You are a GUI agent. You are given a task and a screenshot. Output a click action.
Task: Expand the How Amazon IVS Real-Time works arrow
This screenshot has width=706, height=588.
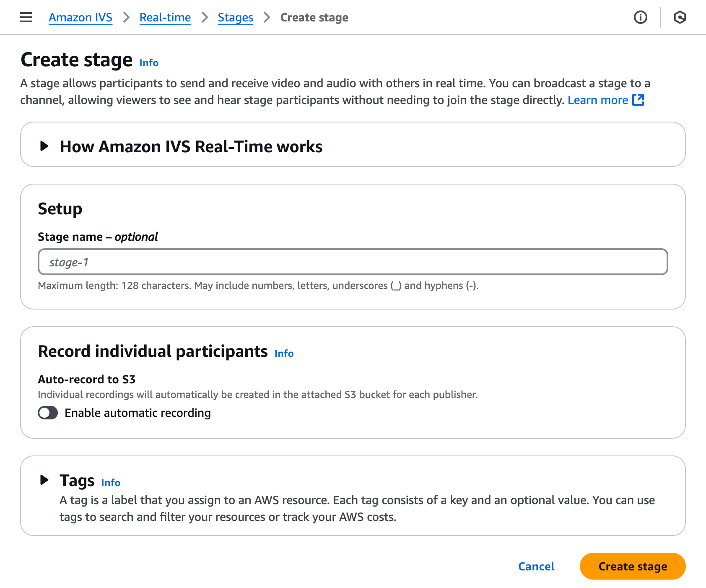click(44, 146)
